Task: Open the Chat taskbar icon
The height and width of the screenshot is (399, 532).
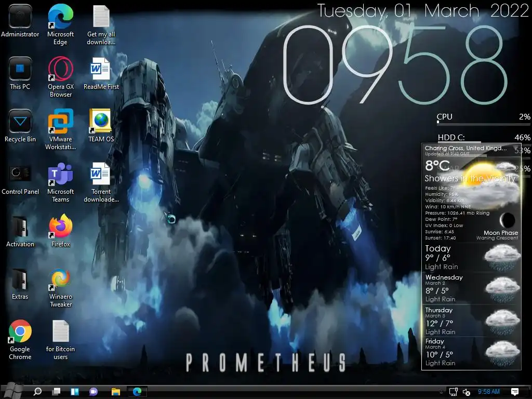Action: click(94, 392)
